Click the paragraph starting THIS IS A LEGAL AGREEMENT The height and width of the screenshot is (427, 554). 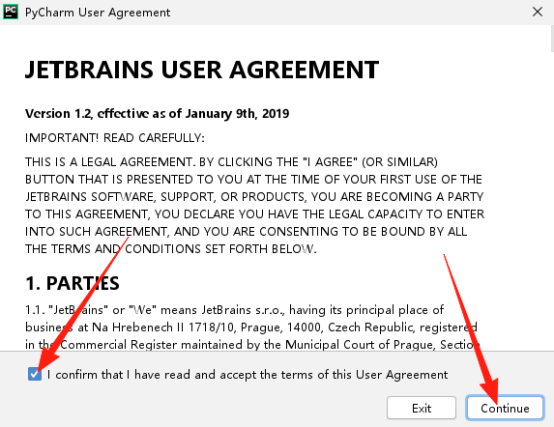tap(254, 206)
